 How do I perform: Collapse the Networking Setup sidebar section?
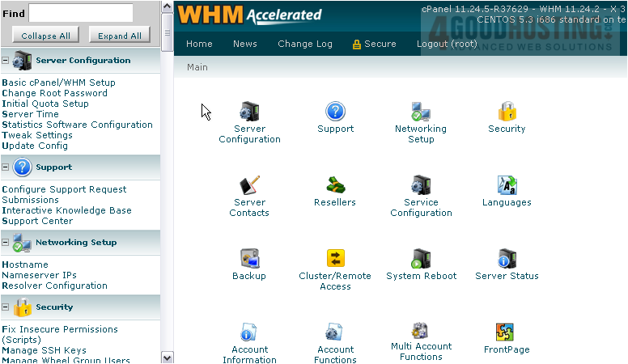6,243
